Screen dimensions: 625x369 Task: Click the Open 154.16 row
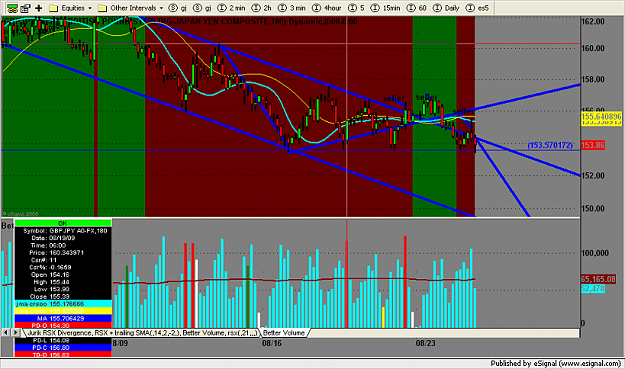(x=63, y=275)
